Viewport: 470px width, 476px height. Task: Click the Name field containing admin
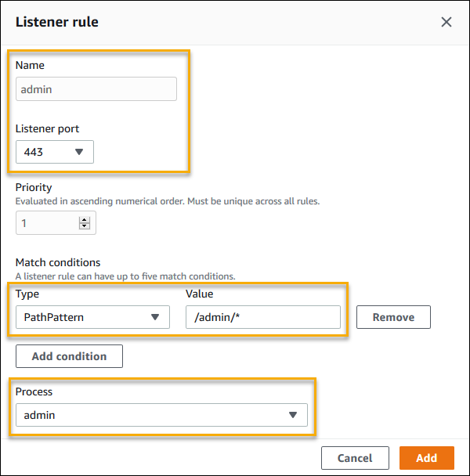click(x=96, y=89)
